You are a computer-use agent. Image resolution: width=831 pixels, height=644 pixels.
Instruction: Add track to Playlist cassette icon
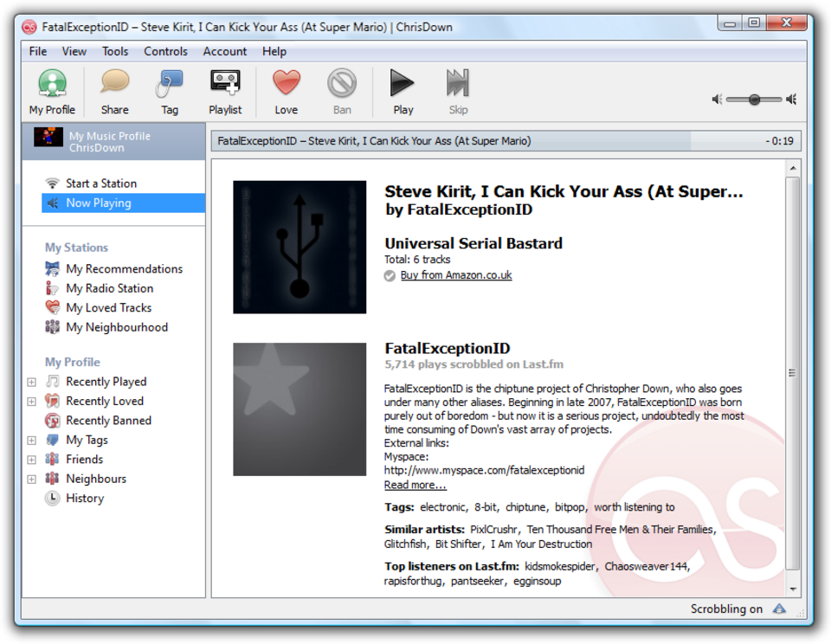pyautogui.click(x=225, y=83)
